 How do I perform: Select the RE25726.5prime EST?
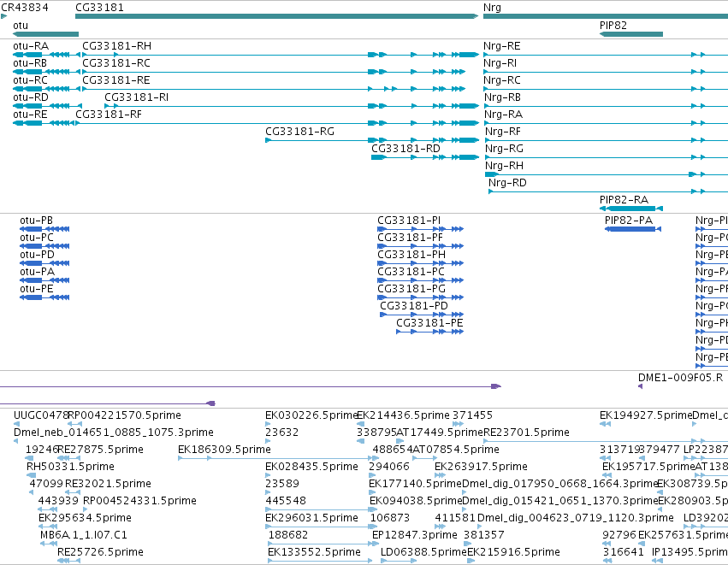[67, 561]
